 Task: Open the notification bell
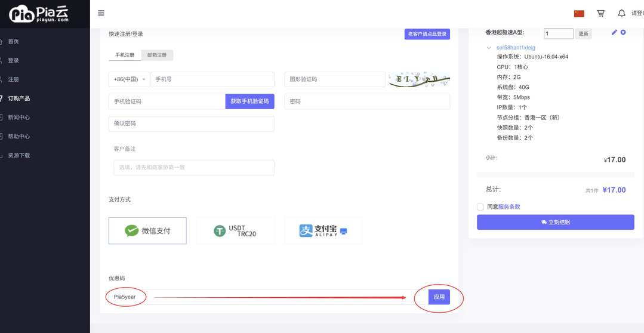pos(621,13)
